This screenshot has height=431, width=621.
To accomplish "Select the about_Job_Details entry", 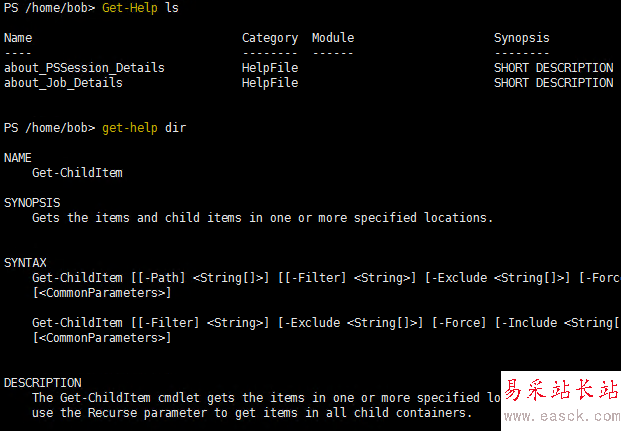I will [63, 83].
